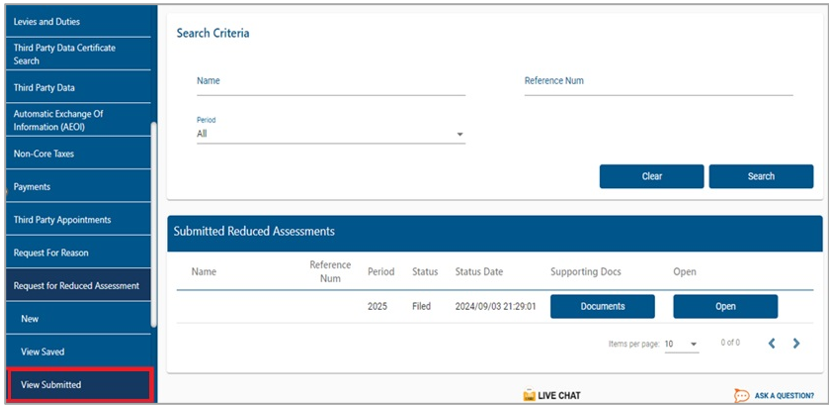Click the Live Chat icon

[x=529, y=395]
